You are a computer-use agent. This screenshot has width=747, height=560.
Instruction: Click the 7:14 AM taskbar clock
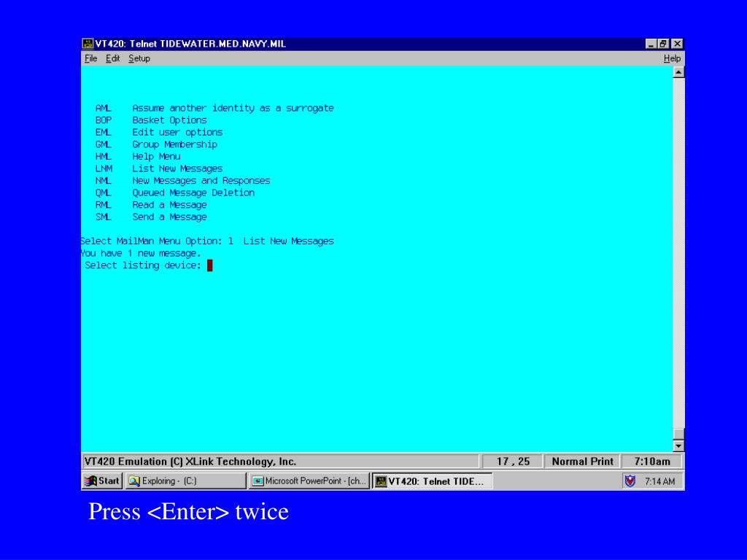[x=659, y=481]
